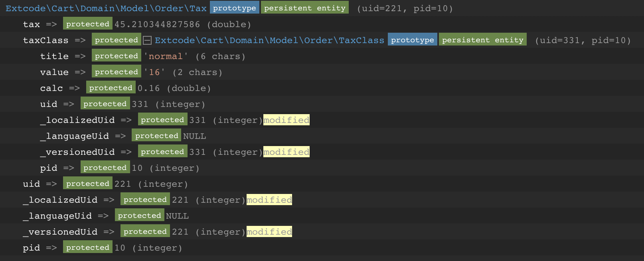The image size is (644, 261).
Task: Click the uid property with value 221
Action: pos(32,184)
